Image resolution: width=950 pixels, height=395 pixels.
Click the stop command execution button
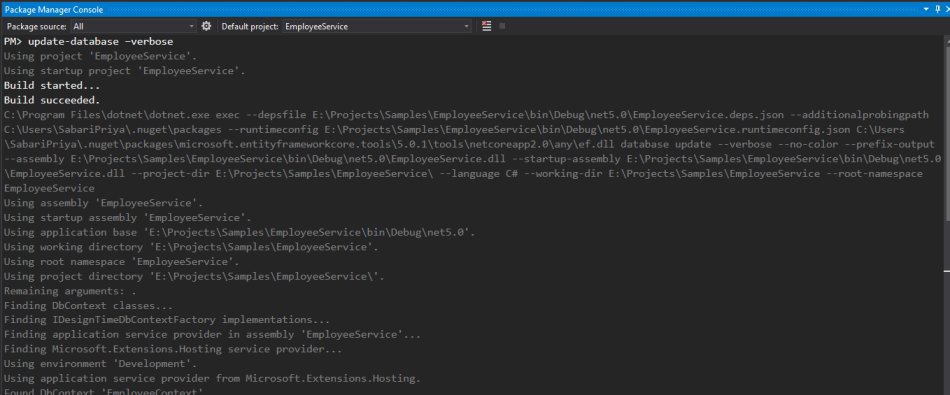[x=502, y=26]
